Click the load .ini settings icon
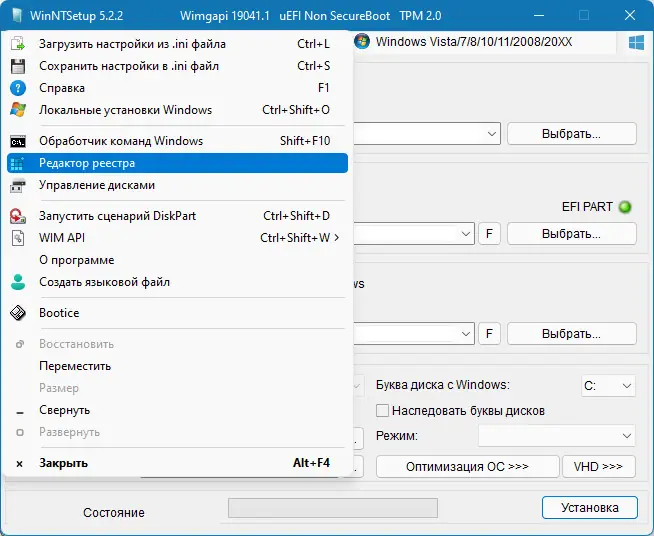 click(18, 44)
